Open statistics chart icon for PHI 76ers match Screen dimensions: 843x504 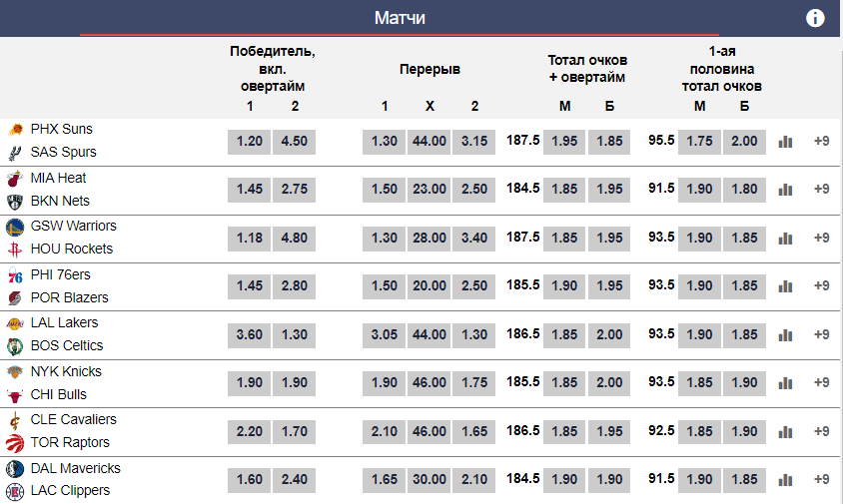(785, 286)
